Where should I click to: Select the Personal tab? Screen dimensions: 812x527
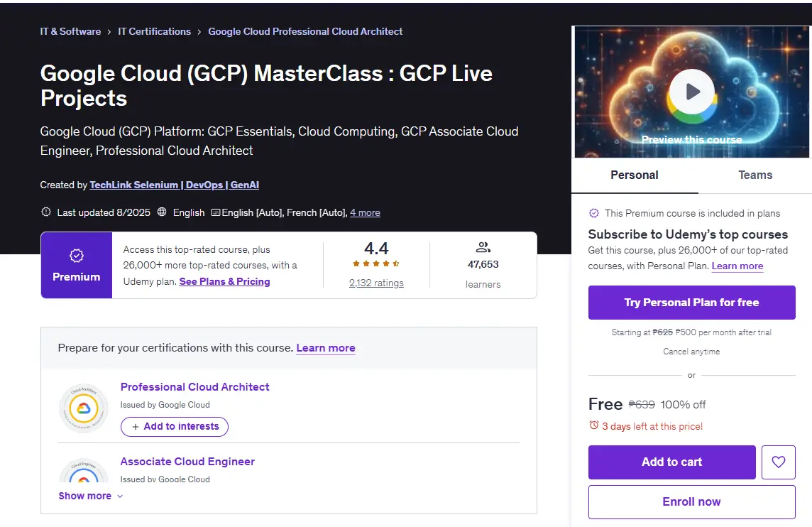tap(635, 175)
